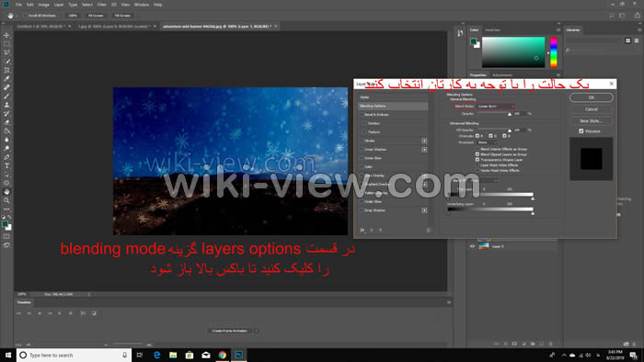Open the File menu

(x=18, y=5)
